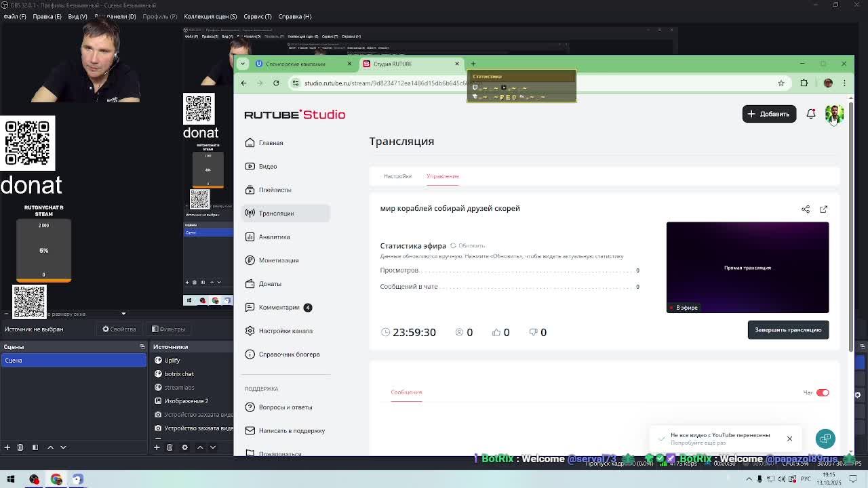Open the Chrome three-dot menu
Screen dimensions: 868x488
[844, 83]
